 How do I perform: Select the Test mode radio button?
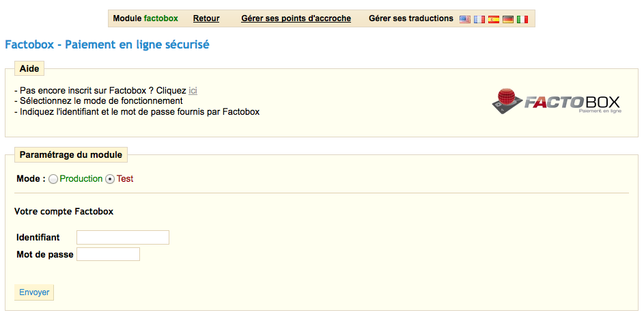pyautogui.click(x=110, y=179)
